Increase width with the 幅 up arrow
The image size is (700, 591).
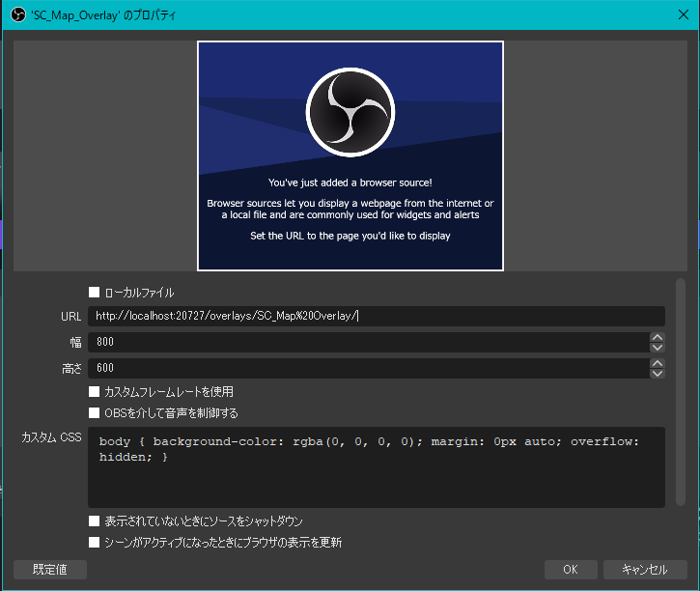658,337
